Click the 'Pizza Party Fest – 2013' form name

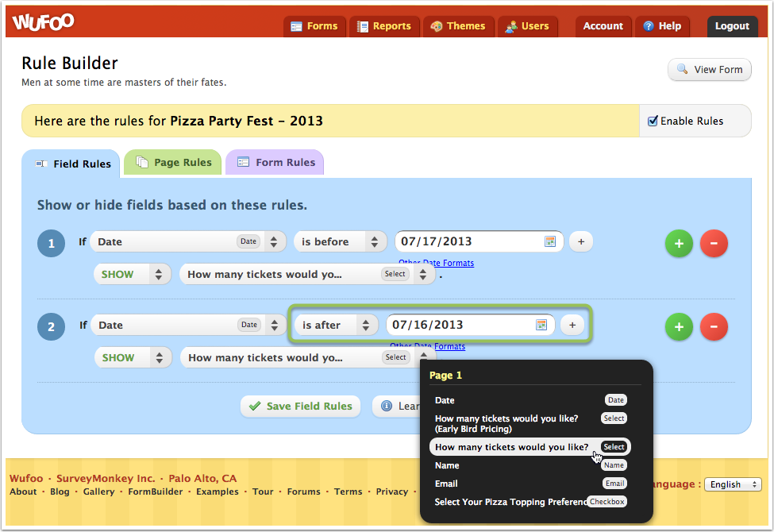click(x=246, y=121)
